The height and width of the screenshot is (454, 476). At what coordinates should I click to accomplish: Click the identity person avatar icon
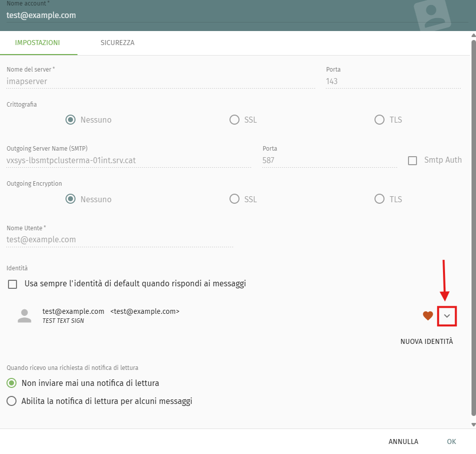[x=24, y=316]
